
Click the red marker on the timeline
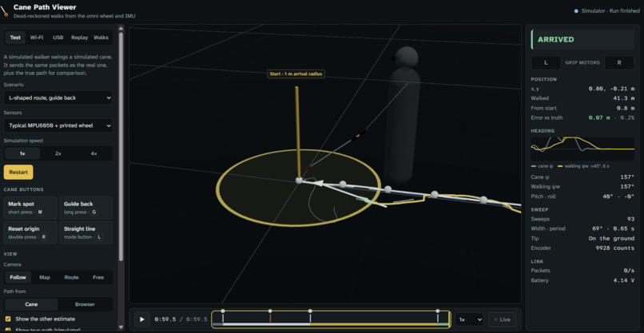click(270, 316)
